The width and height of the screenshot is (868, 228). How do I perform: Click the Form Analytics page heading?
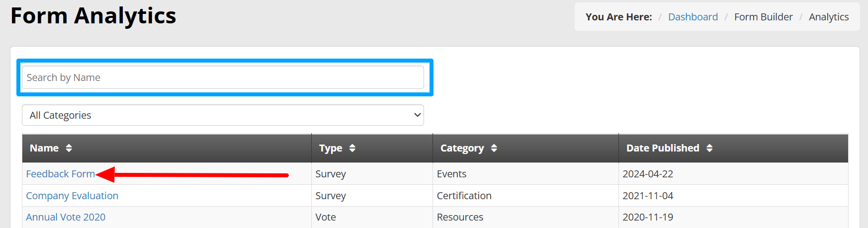point(93,15)
